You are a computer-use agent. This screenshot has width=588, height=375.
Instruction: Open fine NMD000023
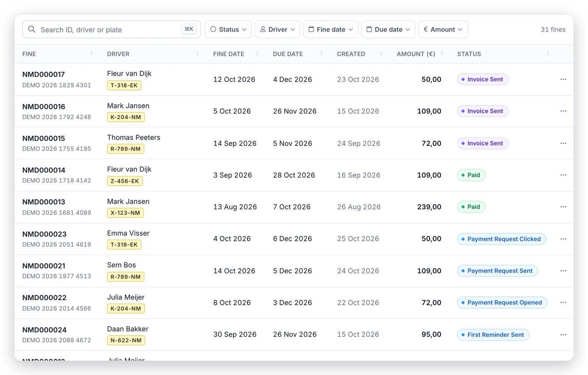(x=45, y=234)
